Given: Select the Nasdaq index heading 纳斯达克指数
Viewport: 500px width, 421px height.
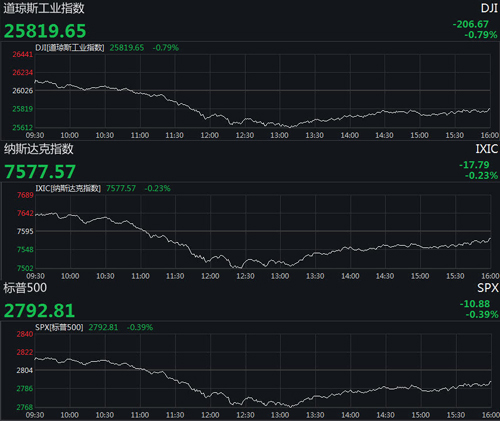Looking at the screenshot, I should tap(38, 149).
